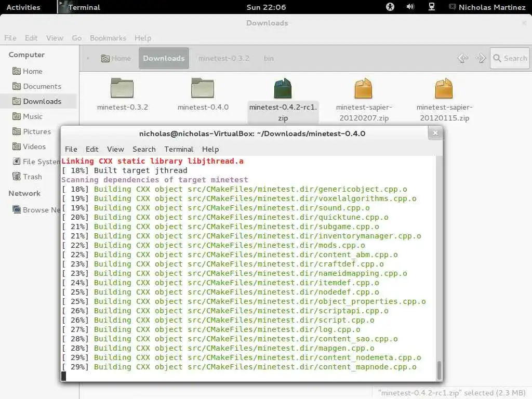This screenshot has height=399, width=532.
Task: Click the Terminal app icon in top bar
Action: (63, 7)
